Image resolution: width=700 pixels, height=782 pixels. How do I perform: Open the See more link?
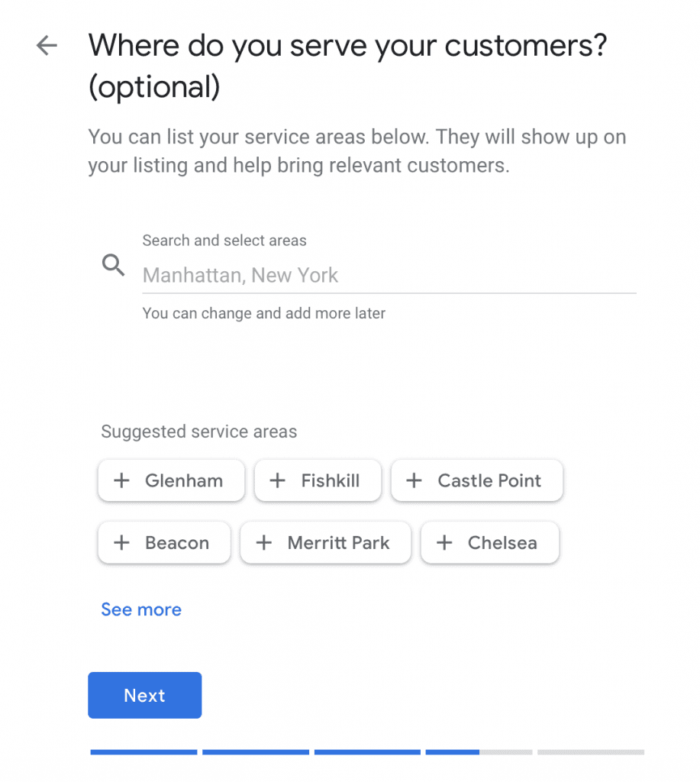pos(141,609)
